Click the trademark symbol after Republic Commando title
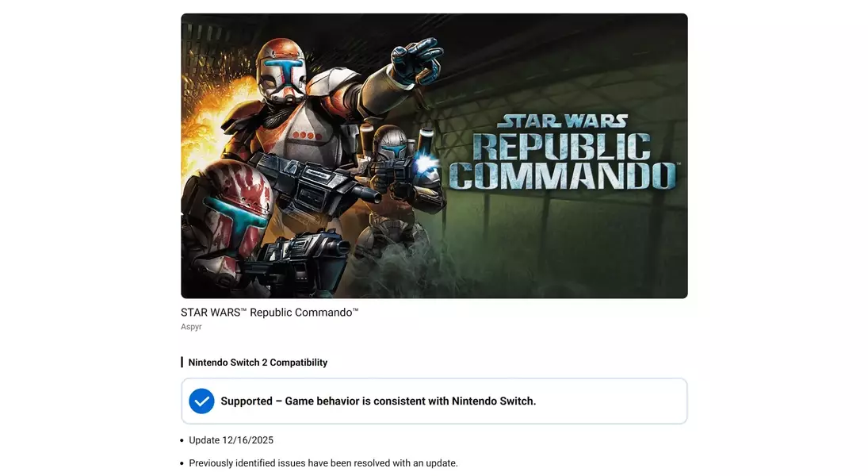This screenshot has width=868, height=476. pos(355,309)
